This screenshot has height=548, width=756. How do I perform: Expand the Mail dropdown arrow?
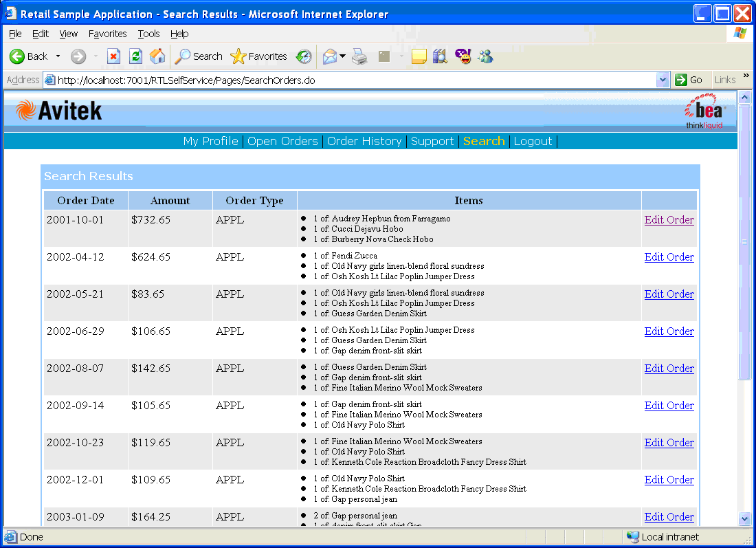342,56
